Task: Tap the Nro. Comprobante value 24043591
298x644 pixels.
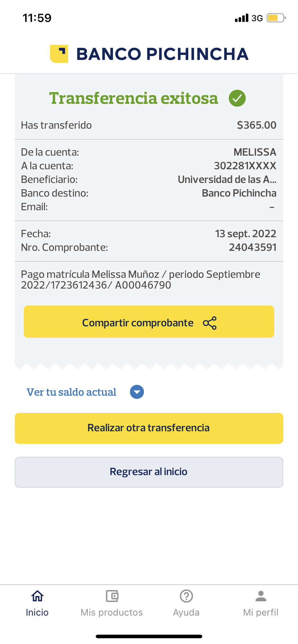Action: (x=253, y=247)
